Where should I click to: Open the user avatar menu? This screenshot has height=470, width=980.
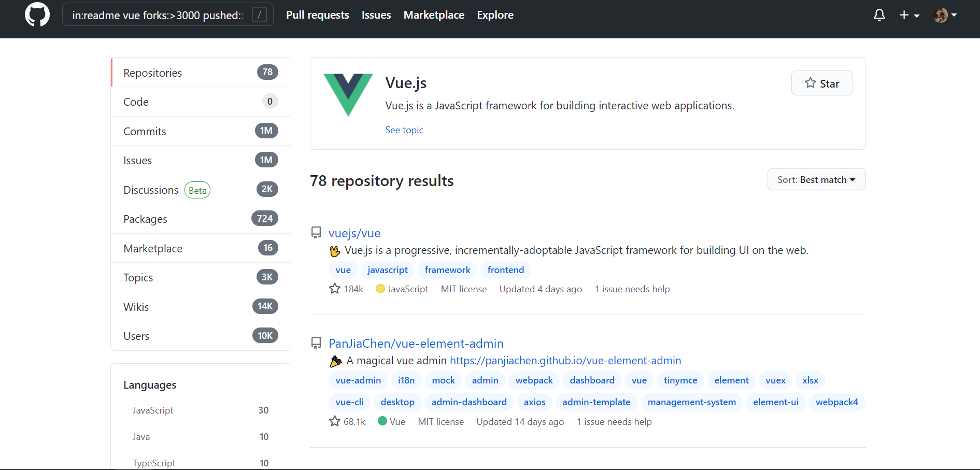[945, 15]
